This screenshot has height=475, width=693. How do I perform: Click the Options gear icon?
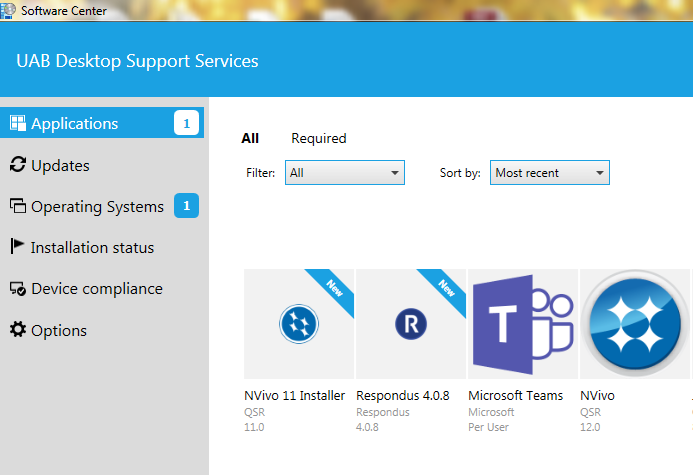17,330
